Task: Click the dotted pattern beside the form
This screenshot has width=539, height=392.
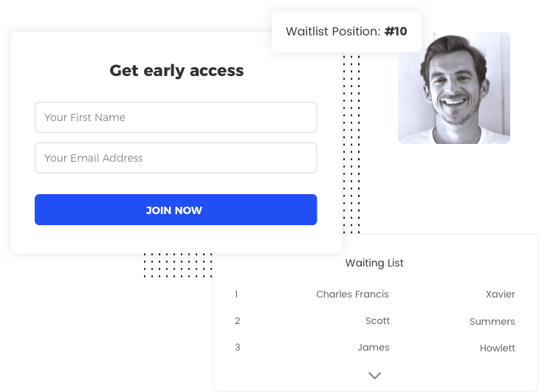Action: [x=351, y=143]
